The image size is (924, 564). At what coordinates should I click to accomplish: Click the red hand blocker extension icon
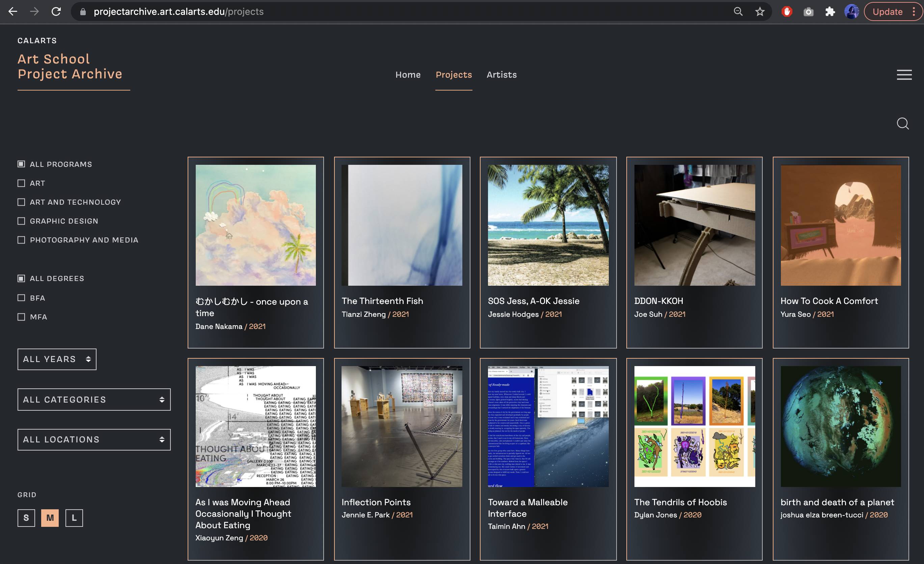(x=786, y=11)
